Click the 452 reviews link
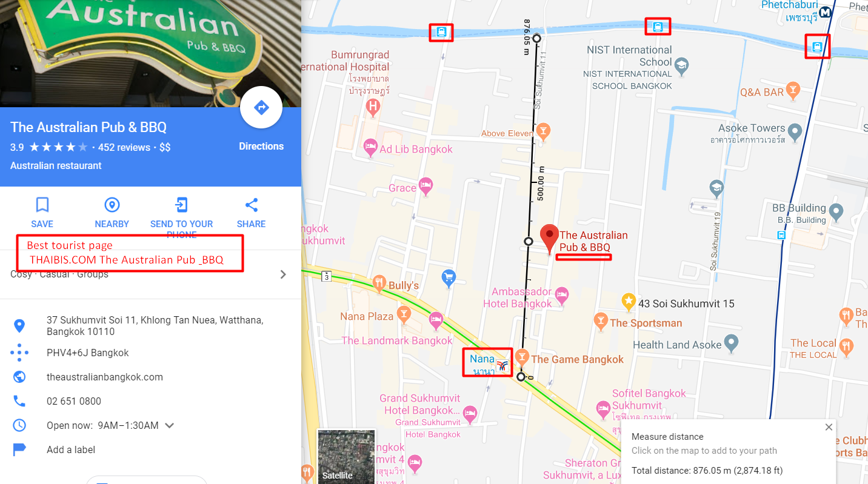The height and width of the screenshot is (484, 868). coord(124,147)
